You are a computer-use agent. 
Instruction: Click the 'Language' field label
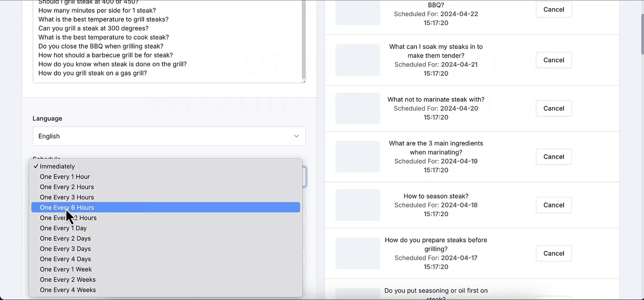pos(47,118)
